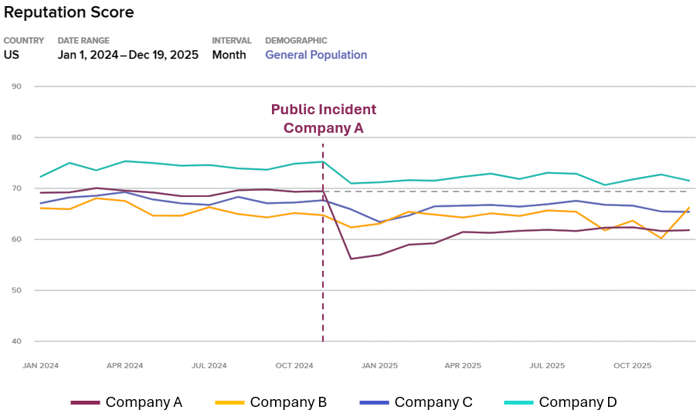The image size is (700, 420).
Task: Click the Reputation Score chart title
Action: coord(68,13)
